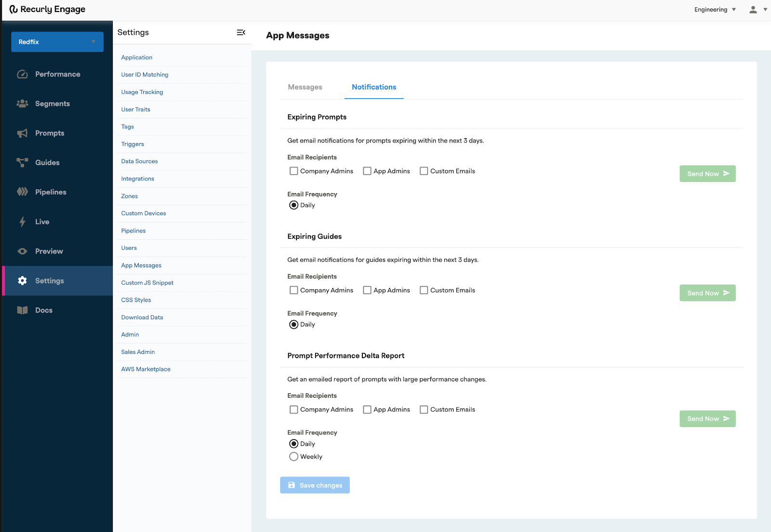
Task: Click the Recurly Engage logo
Action: pos(47,9)
